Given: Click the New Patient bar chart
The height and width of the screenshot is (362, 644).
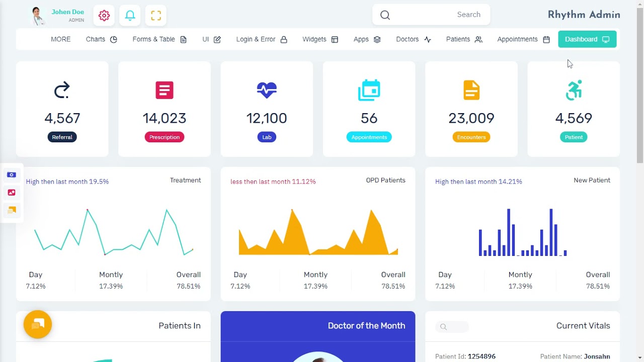Looking at the screenshot, I should coord(523,232).
